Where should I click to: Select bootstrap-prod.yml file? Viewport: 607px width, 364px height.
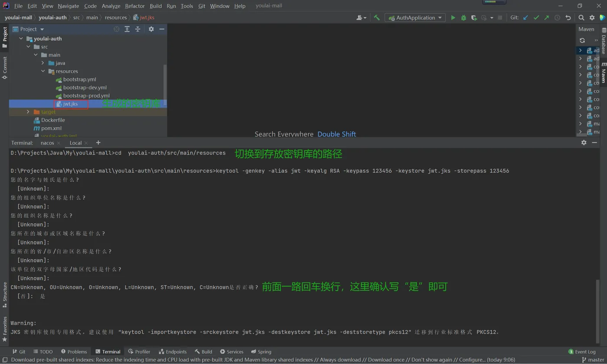click(x=86, y=96)
